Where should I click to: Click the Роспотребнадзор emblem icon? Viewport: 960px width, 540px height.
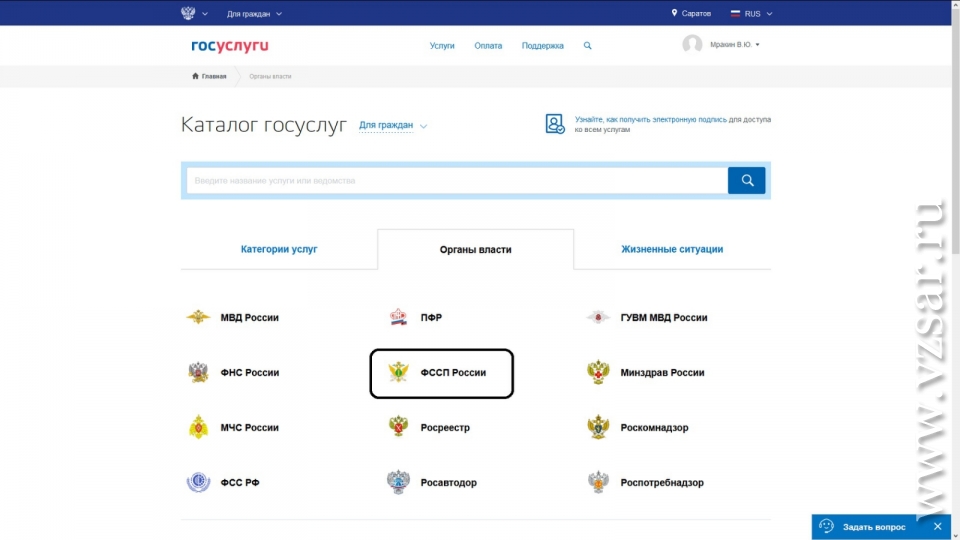[x=598, y=482]
